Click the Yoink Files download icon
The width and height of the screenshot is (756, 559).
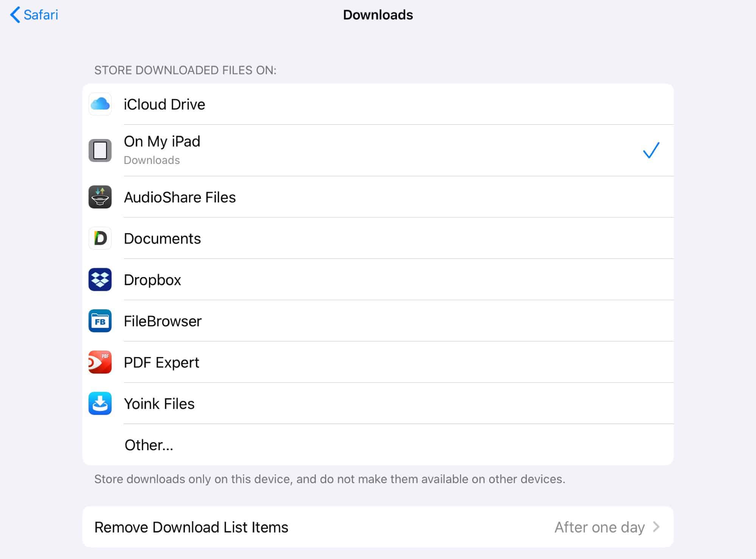[x=100, y=403]
